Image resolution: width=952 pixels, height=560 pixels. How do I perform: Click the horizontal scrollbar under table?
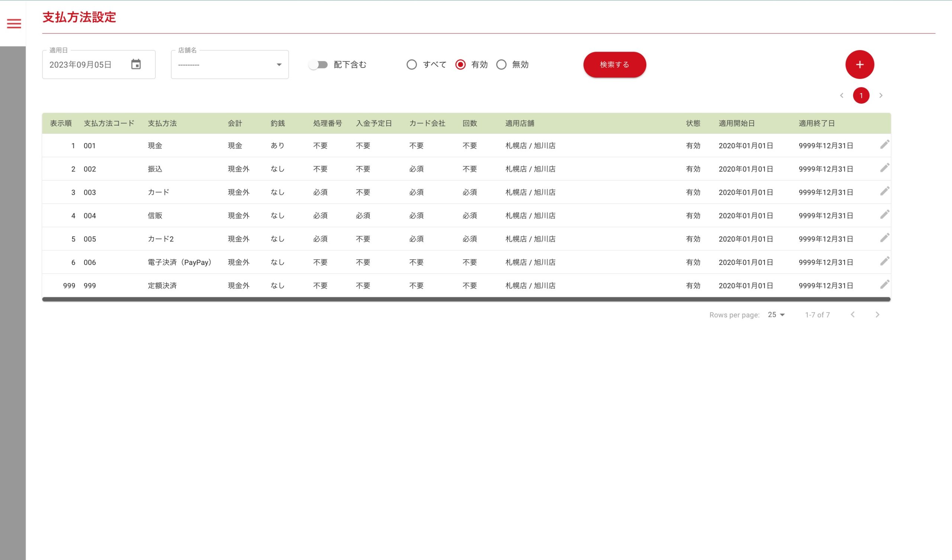pos(466,299)
